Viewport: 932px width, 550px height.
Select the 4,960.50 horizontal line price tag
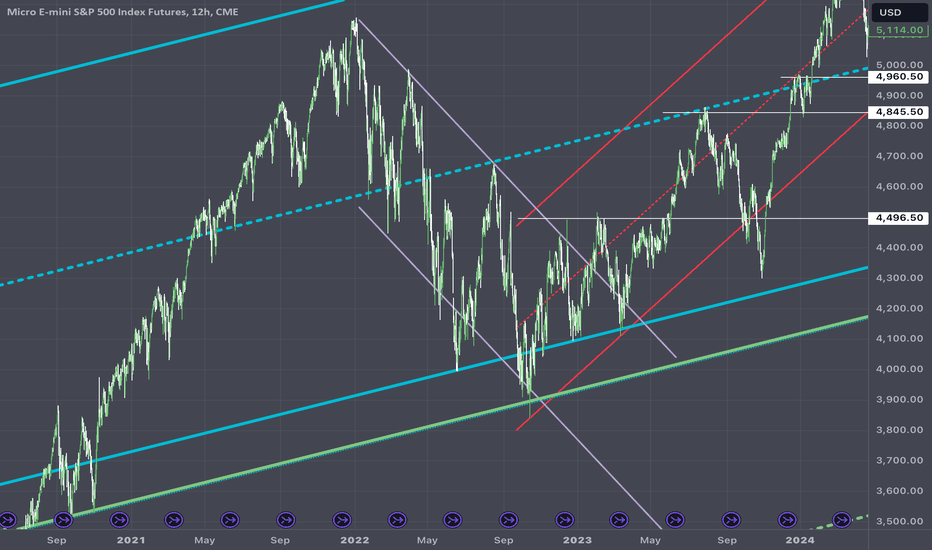tap(899, 77)
